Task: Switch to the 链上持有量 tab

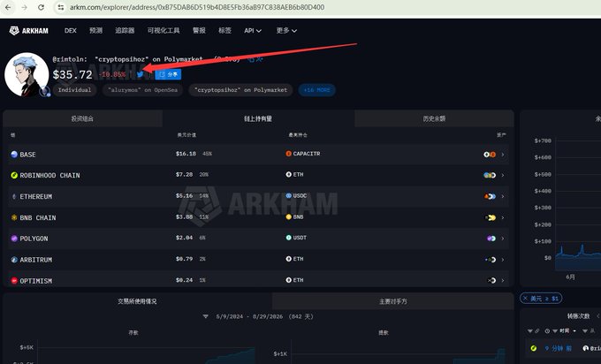Action: tap(258, 118)
